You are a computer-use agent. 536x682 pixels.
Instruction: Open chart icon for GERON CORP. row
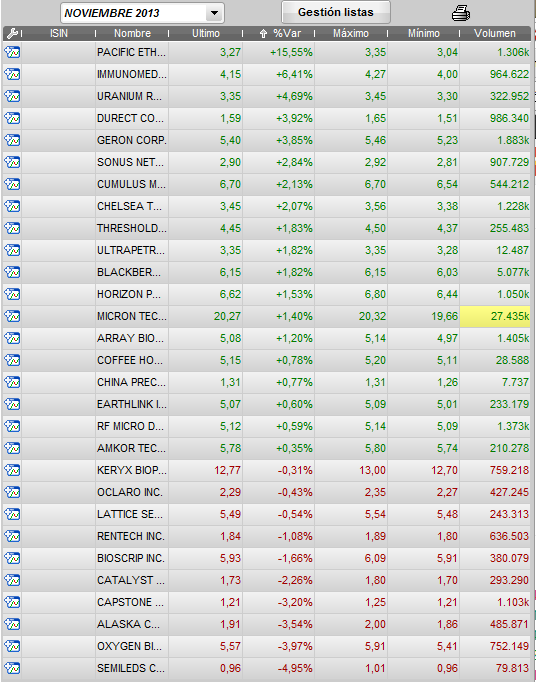[12, 140]
